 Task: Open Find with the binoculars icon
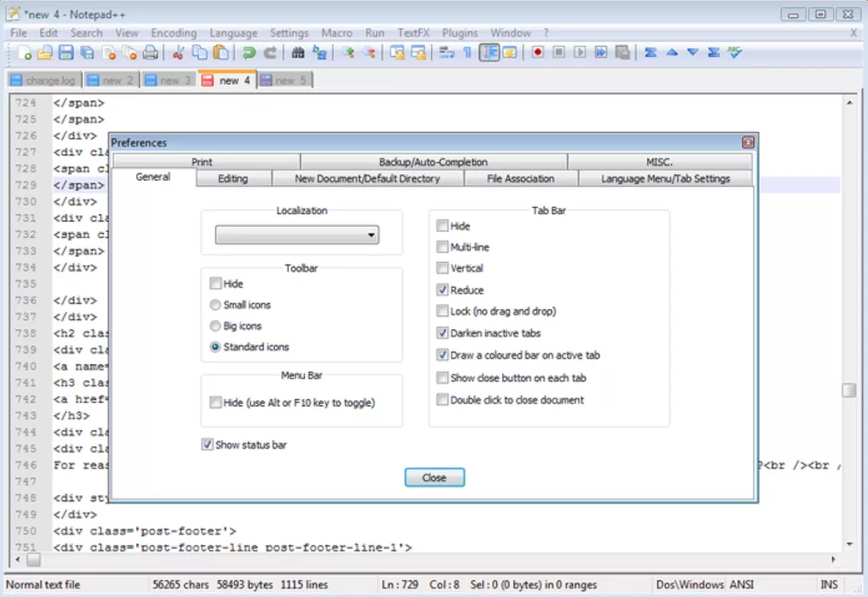point(298,52)
